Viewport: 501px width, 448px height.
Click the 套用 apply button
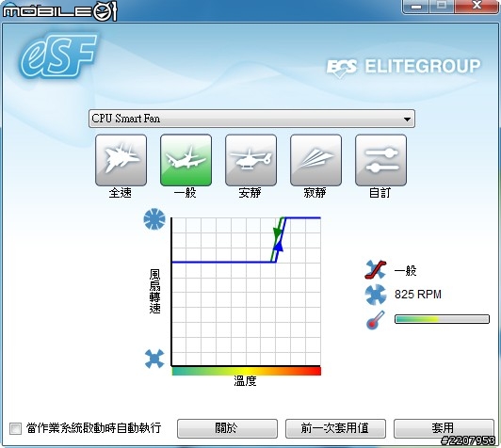click(x=444, y=428)
